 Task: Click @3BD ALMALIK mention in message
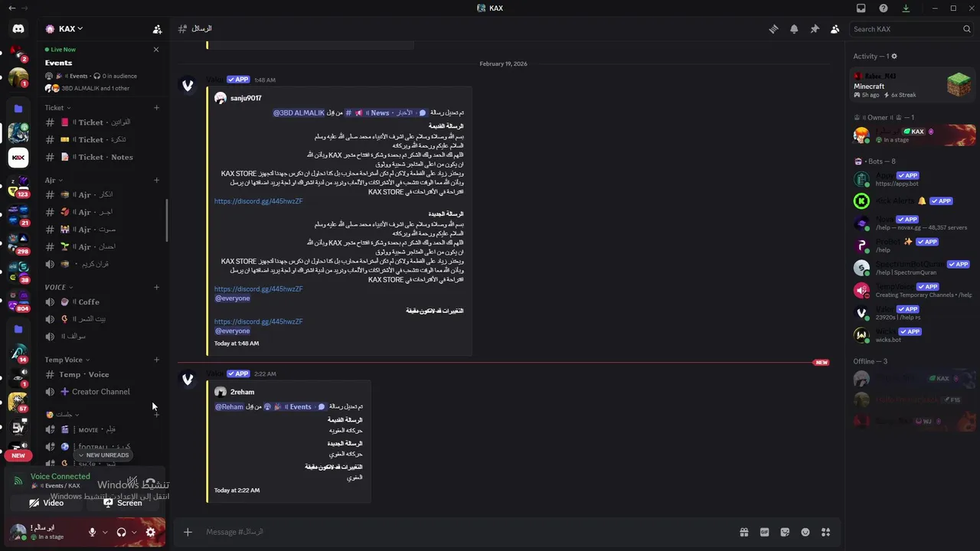[x=299, y=113]
